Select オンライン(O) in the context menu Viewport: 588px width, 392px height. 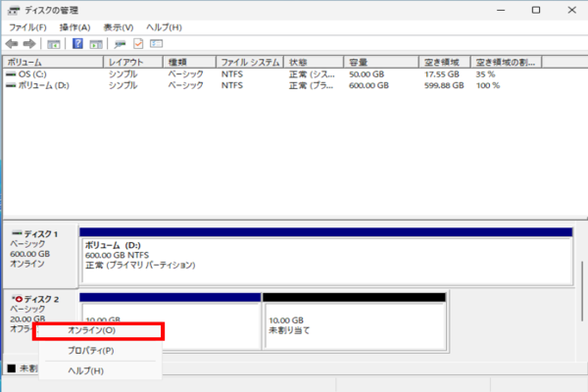(x=98, y=331)
